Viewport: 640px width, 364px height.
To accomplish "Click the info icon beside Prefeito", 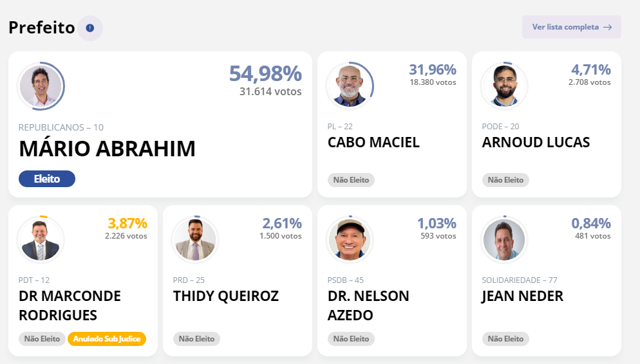I will (89, 28).
